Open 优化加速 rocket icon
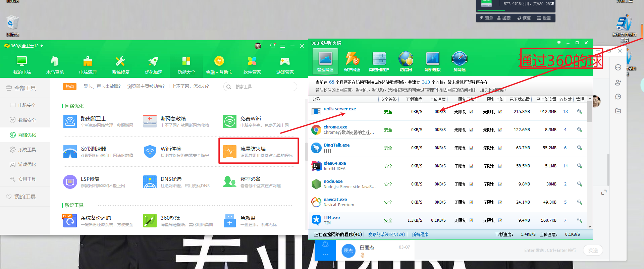 (153, 65)
